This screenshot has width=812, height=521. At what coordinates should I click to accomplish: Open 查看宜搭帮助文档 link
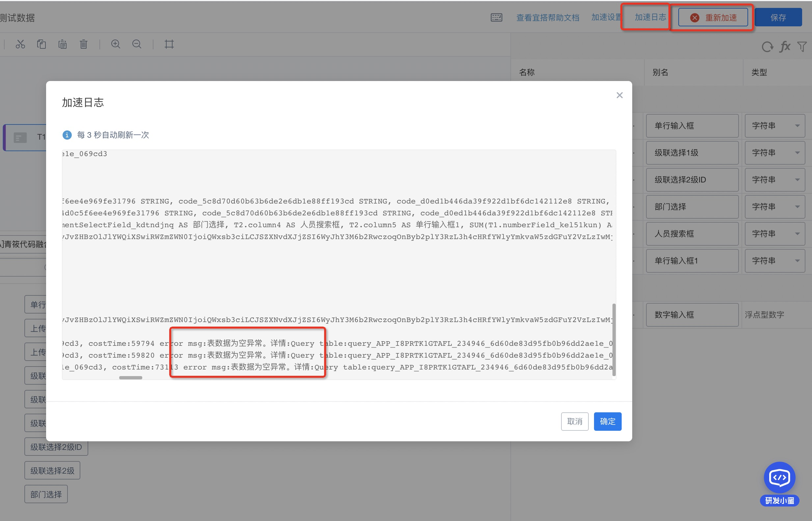(x=548, y=17)
